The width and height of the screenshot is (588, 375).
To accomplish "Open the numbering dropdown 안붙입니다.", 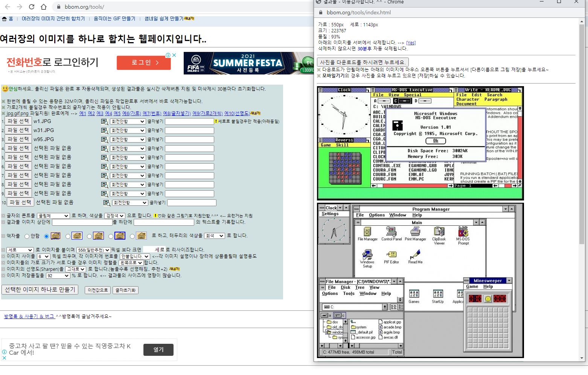I will (135, 257).
